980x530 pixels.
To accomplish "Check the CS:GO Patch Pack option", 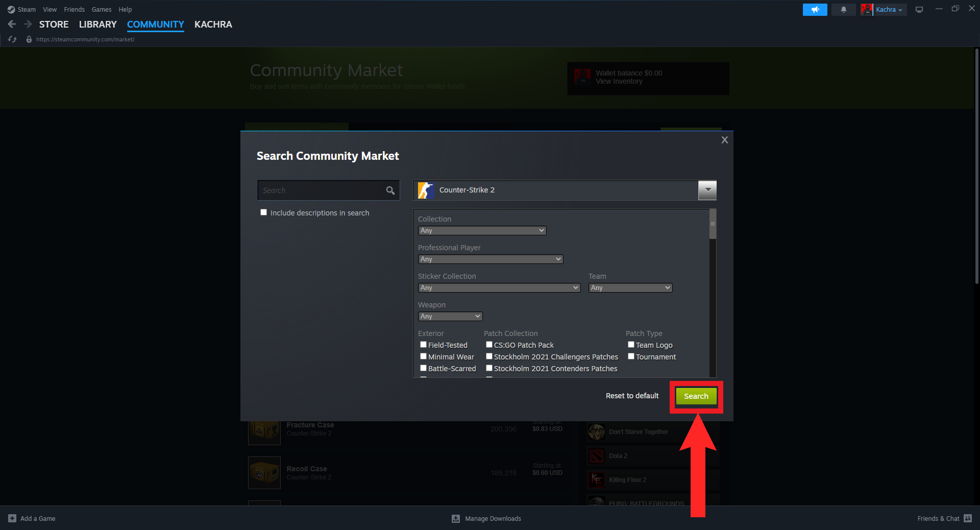I will [489, 345].
